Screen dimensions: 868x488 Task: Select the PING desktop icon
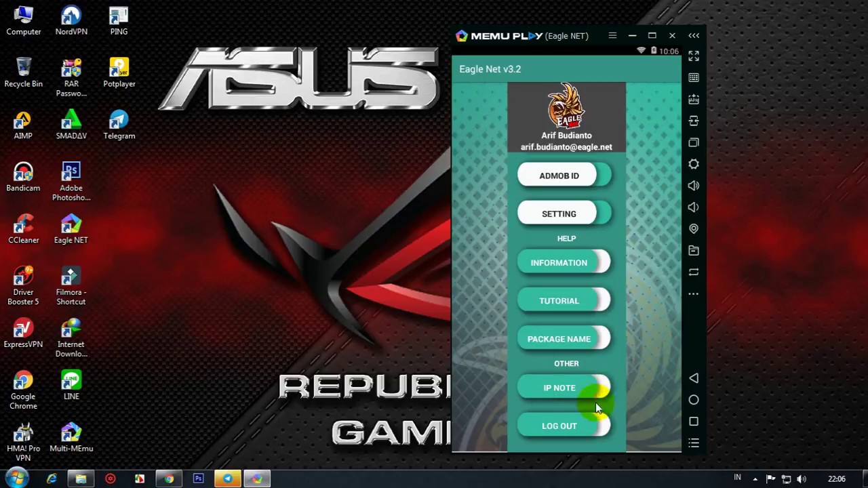pos(119,21)
